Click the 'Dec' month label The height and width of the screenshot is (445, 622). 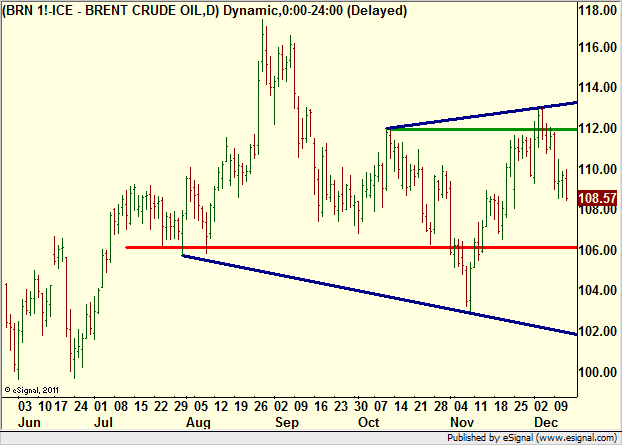(x=546, y=423)
